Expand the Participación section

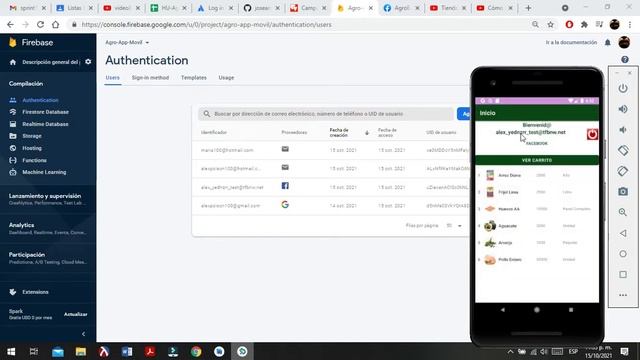48,258
